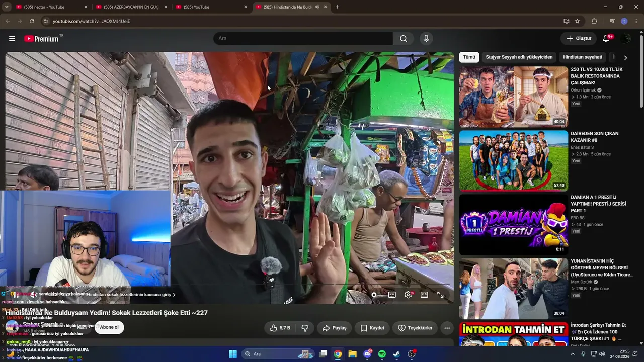
Task: View site information next to the URL
Action: 46,21
